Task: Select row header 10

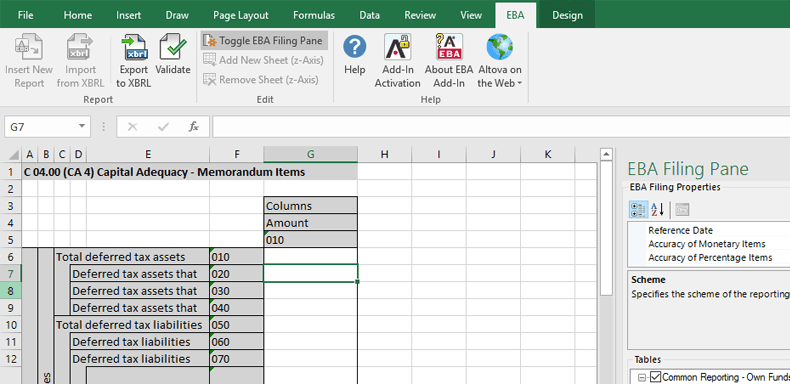Action: 11,325
